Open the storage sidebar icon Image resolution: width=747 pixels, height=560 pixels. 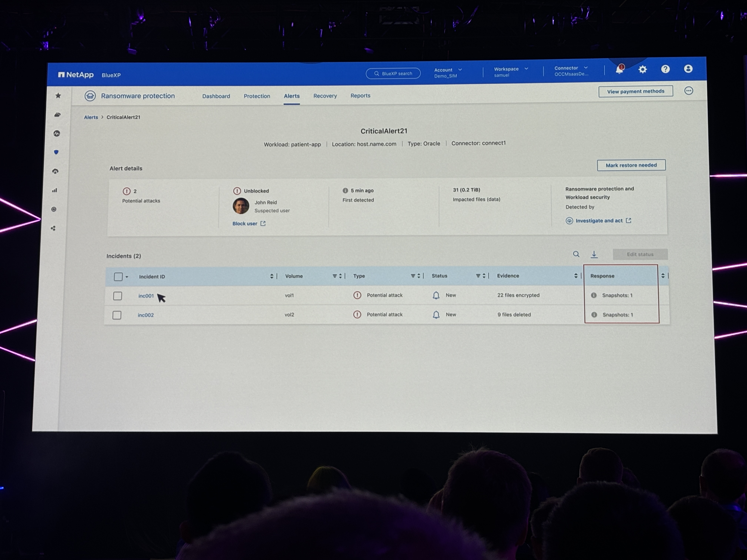pos(57,115)
